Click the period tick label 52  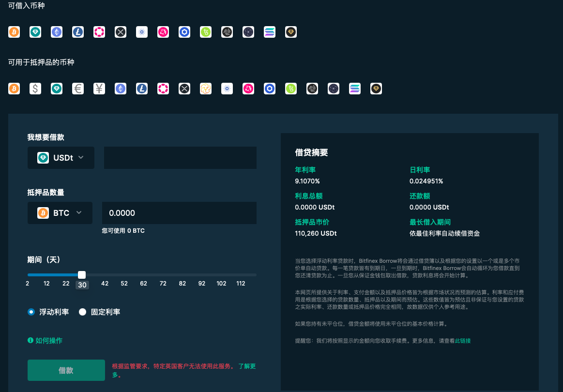pyautogui.click(x=124, y=284)
